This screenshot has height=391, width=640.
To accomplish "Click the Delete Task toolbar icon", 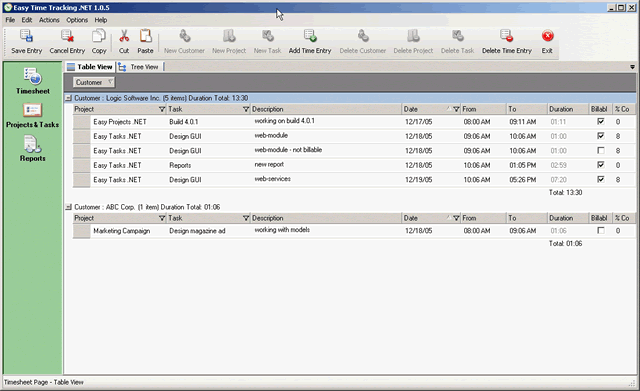I will point(458,36).
